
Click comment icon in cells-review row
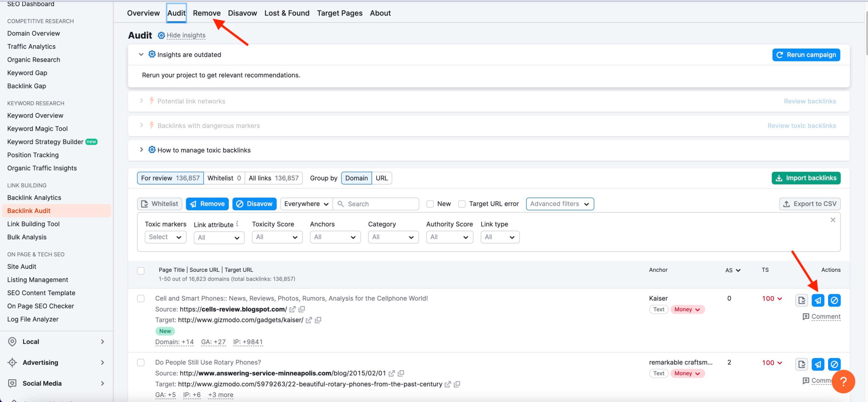tap(806, 317)
